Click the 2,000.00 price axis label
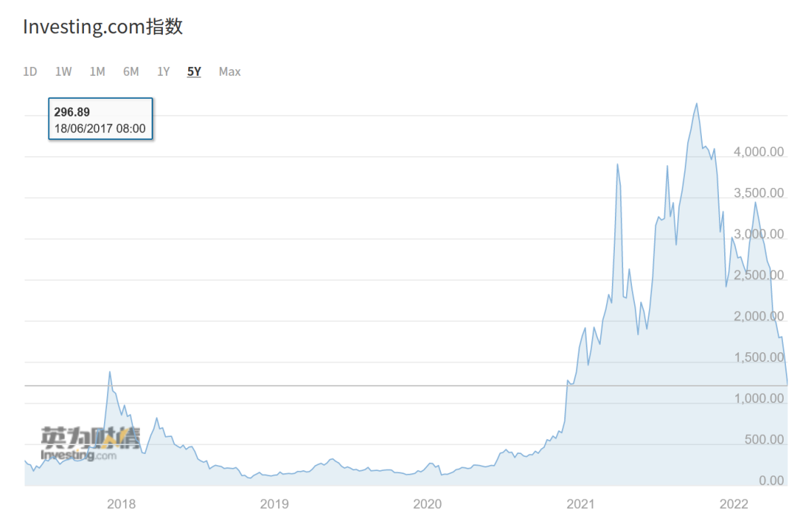803x532 pixels. (758, 317)
